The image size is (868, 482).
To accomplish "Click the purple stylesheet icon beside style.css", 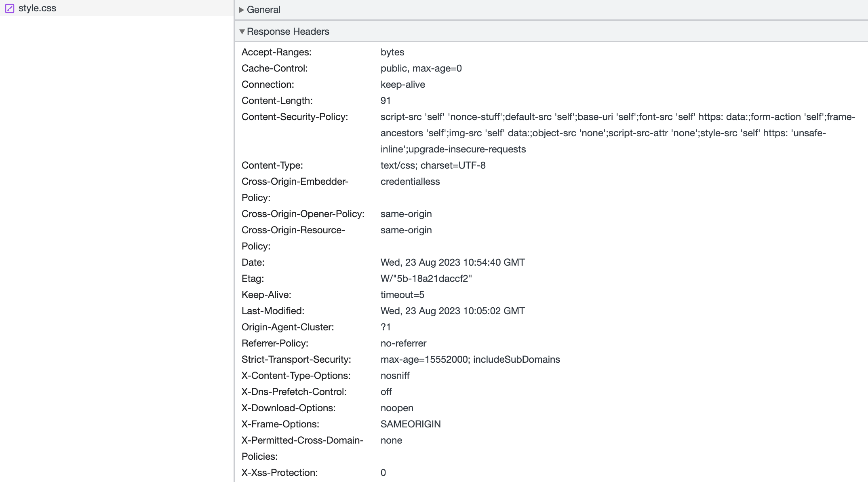I will coord(10,8).
